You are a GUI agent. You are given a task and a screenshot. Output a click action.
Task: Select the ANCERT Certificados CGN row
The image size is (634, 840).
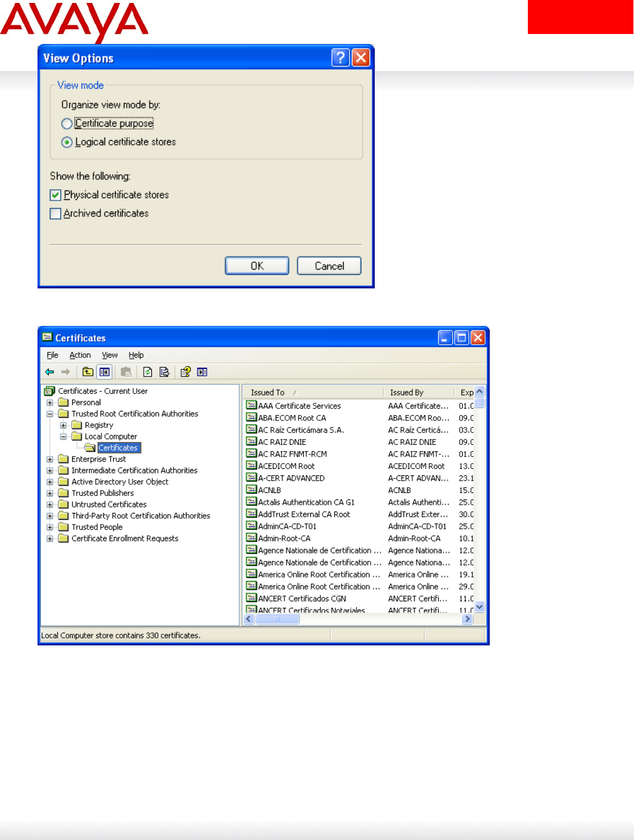pyautogui.click(x=360, y=598)
